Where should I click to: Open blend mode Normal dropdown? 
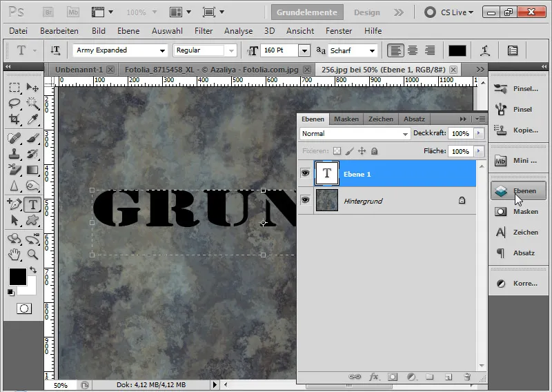355,134
